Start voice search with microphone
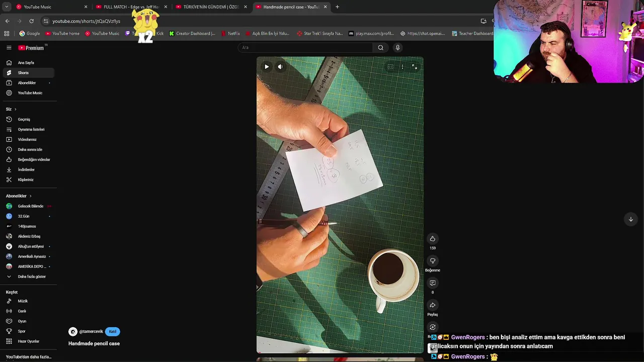This screenshot has width=644, height=362. coord(397,48)
